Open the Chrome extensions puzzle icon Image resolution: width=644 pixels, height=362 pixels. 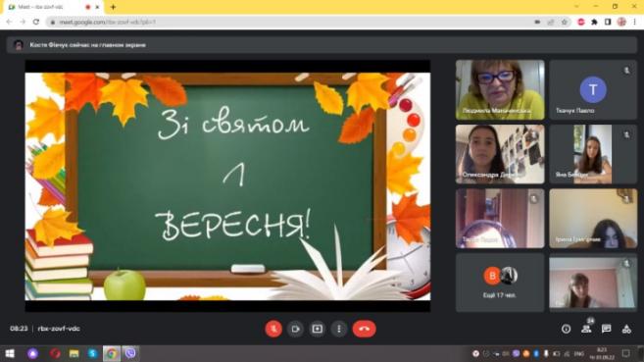click(x=594, y=22)
